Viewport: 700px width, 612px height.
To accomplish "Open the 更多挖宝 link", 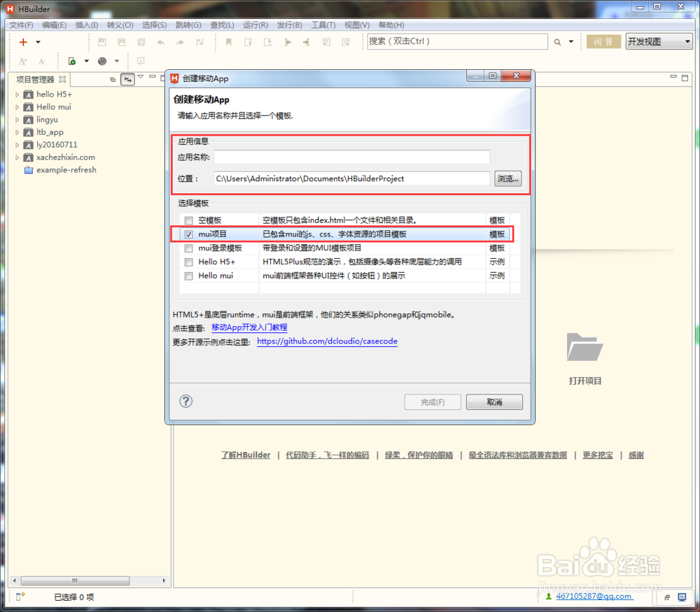I will 597,455.
